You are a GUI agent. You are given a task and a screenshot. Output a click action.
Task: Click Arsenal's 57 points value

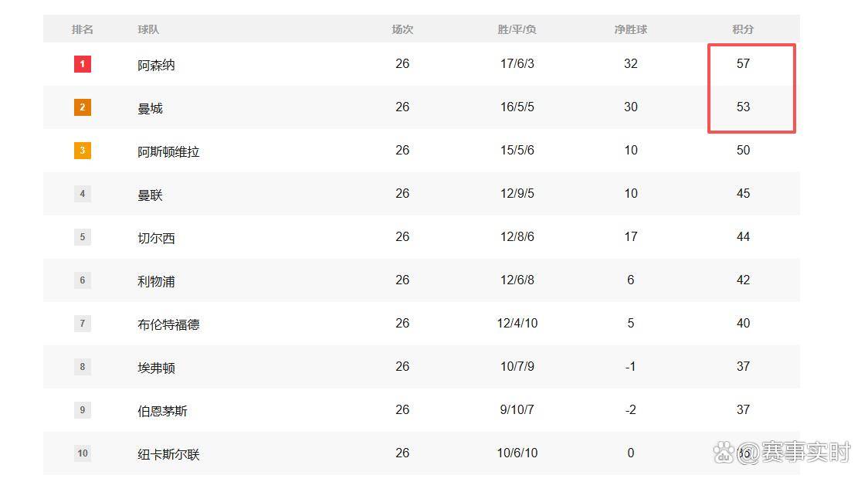click(743, 63)
